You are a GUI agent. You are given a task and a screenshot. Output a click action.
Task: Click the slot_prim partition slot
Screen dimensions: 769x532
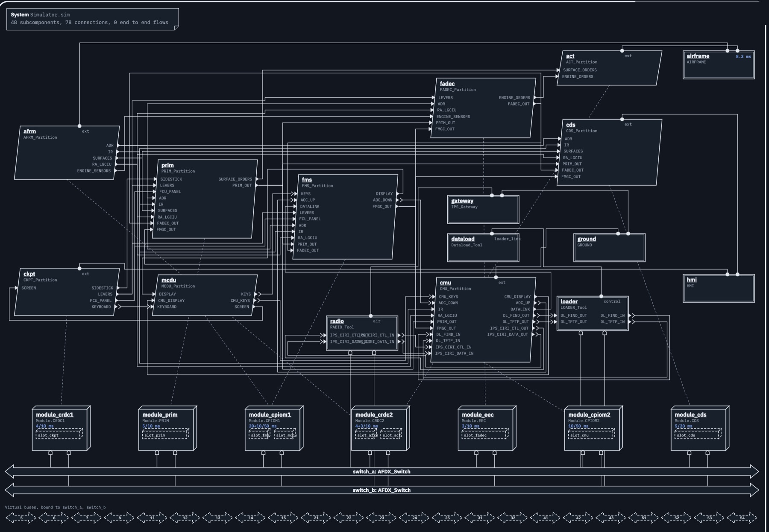pos(165,434)
